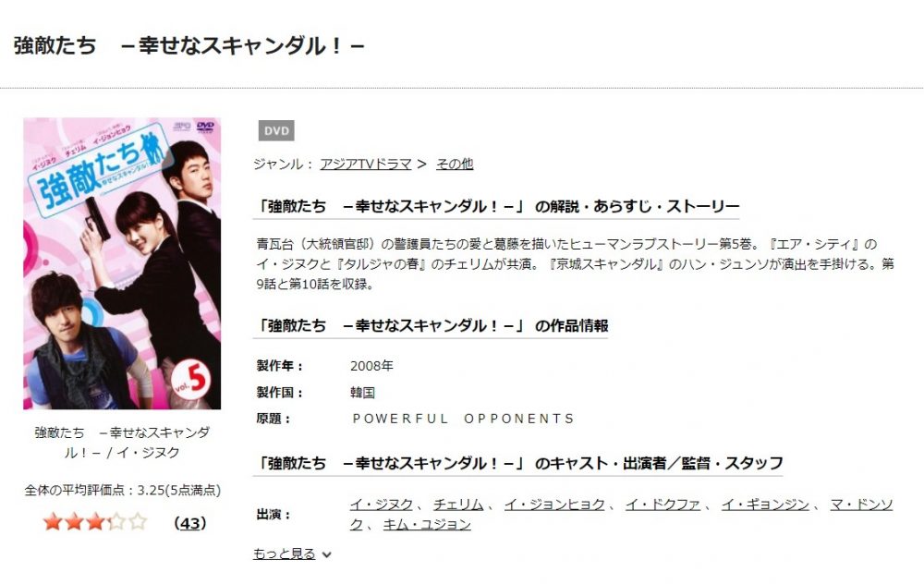The image size is (924, 584).
Task: Open cast member イ・ギョンジン link
Action: pyautogui.click(x=765, y=505)
